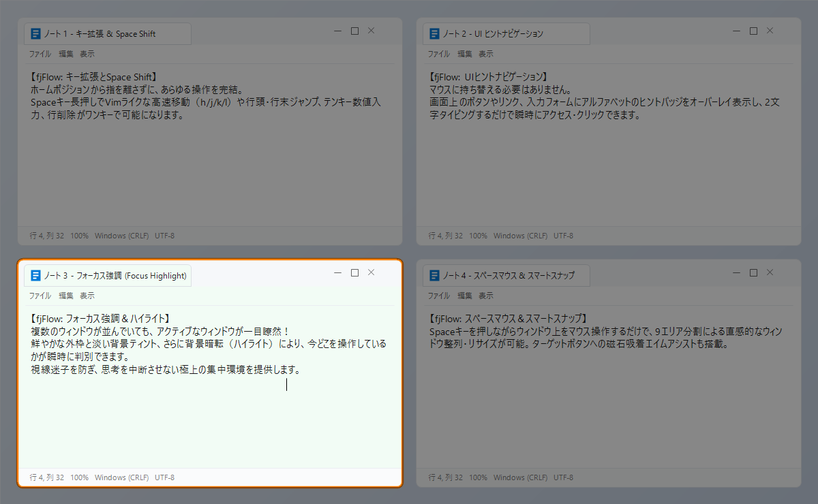
Task: Click Windows (CRLF) in ノート 2 status bar
Action: [520, 236]
